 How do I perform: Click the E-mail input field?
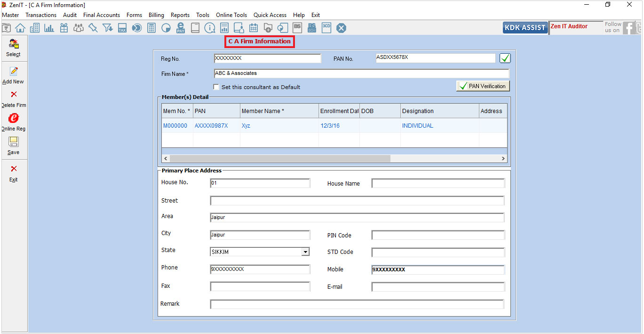click(x=437, y=287)
